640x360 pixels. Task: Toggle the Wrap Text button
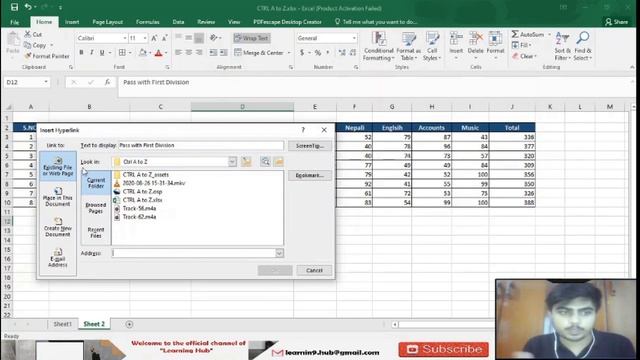pos(252,38)
